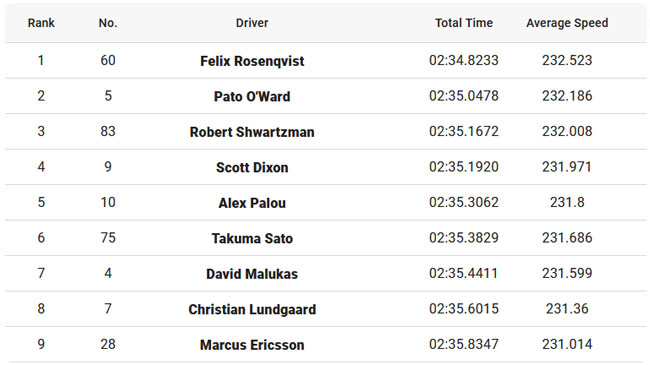
Task: Open Christian Lundgaard driver name
Action: point(252,309)
